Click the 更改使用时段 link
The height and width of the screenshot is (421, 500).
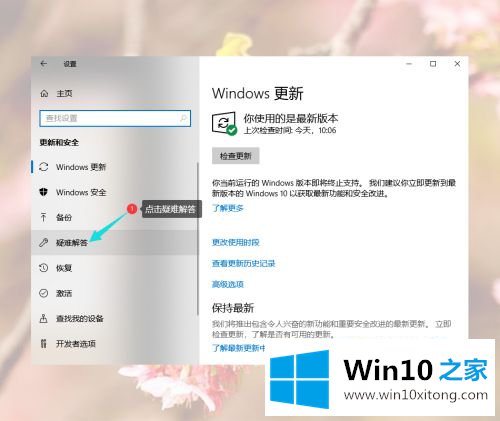(236, 242)
